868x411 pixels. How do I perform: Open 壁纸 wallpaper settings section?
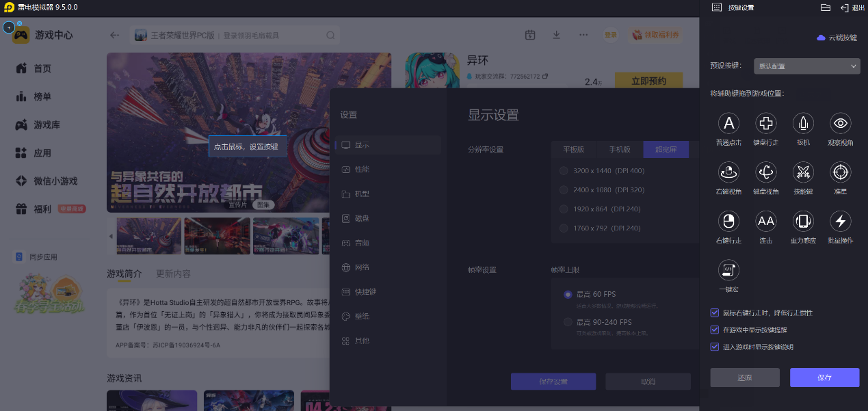[x=389, y=316]
